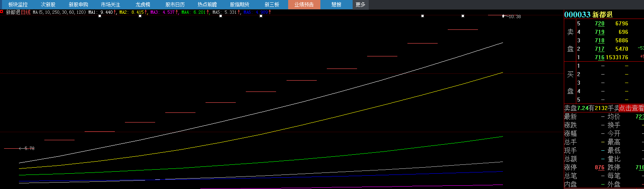This screenshot has height=189, width=644.
Task: Click the arrow marker at the 5.78 label
Action: pyautogui.click(x=21, y=148)
